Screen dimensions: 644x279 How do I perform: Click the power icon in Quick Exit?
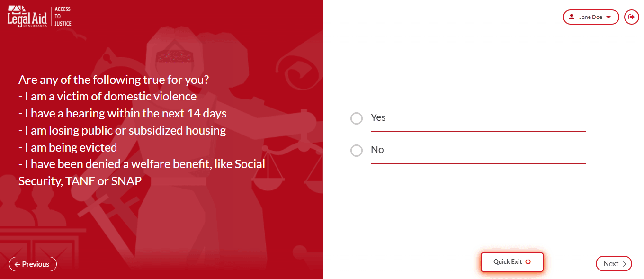(x=528, y=262)
